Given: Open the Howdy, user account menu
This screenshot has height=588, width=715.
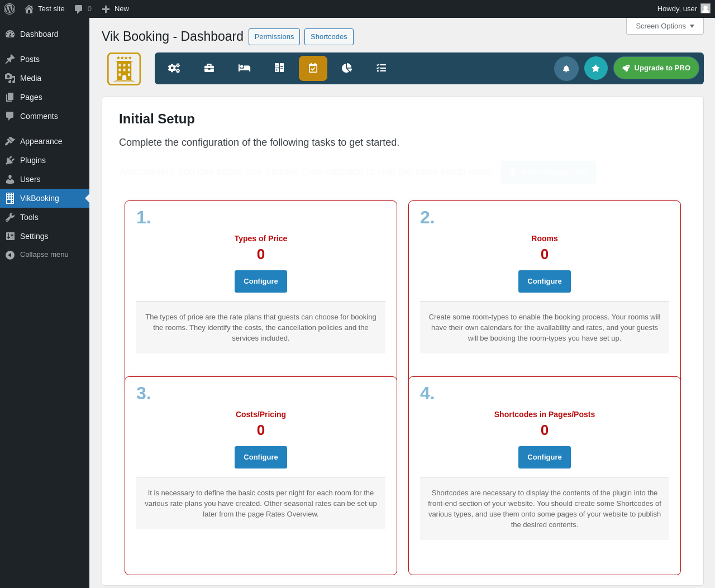Looking at the screenshot, I should coord(684,9).
